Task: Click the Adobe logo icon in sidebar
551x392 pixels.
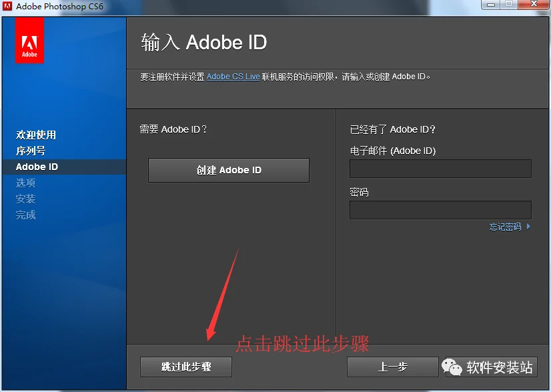Action: pyautogui.click(x=29, y=41)
